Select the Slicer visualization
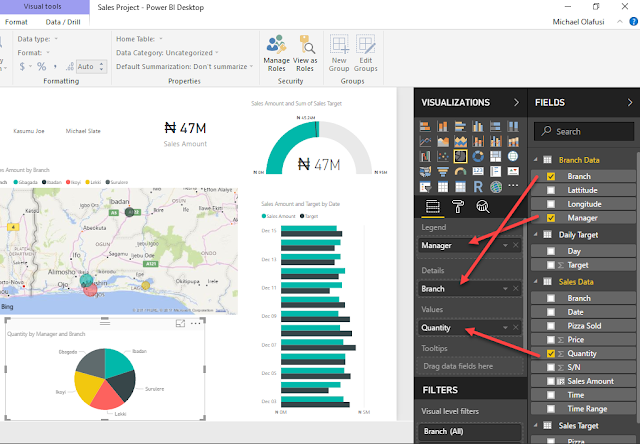The width and height of the screenshot is (640, 444). coord(425,187)
